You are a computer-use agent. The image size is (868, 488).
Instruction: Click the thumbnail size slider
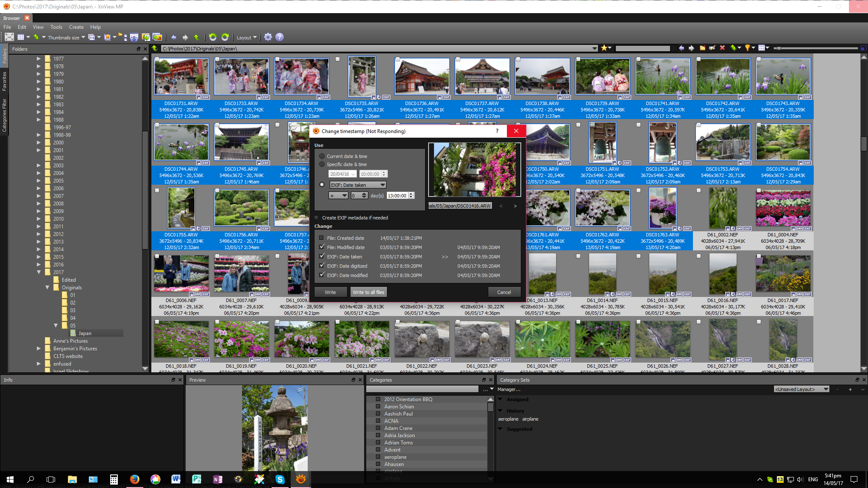(779, 48)
